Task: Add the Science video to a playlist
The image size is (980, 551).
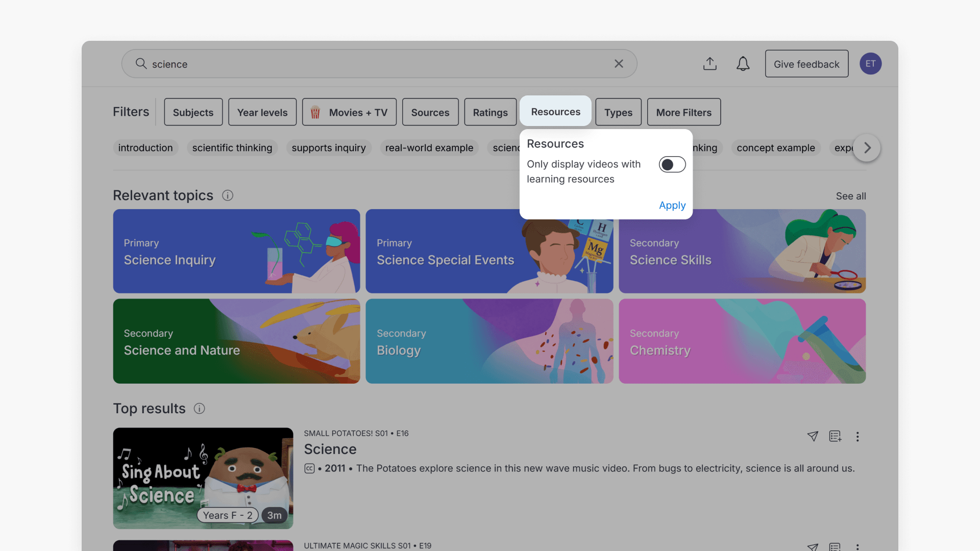Action: tap(835, 437)
